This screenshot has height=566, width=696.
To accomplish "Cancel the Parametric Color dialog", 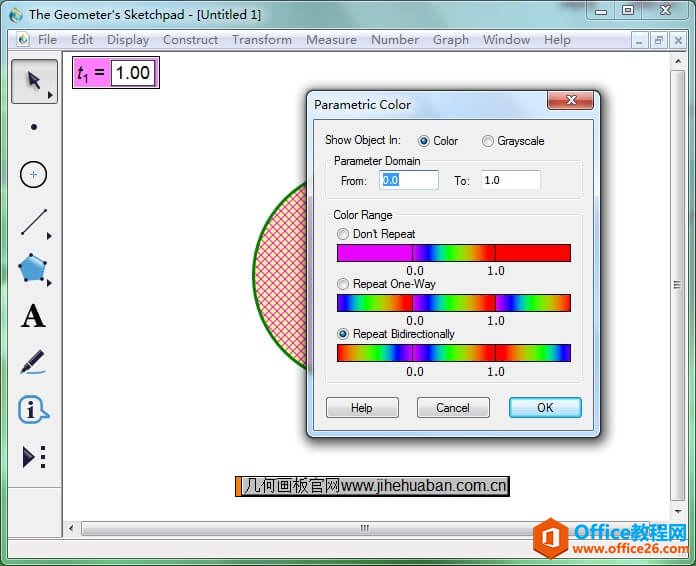I will click(x=453, y=408).
